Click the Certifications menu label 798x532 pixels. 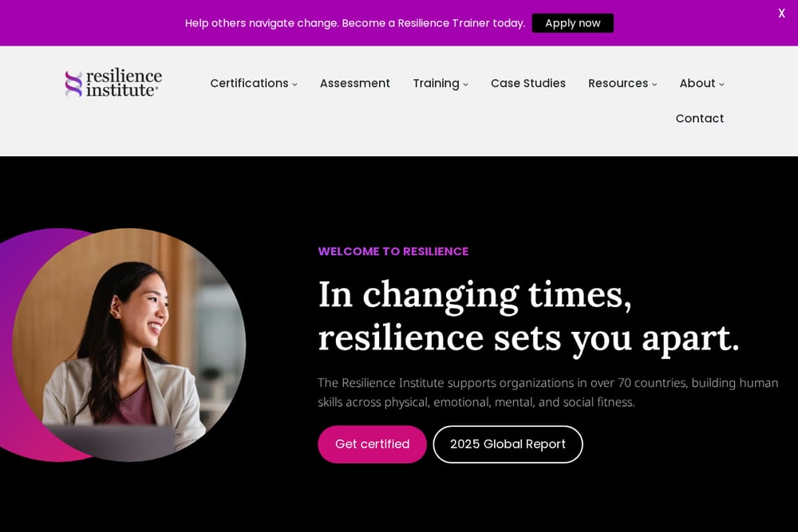(249, 83)
